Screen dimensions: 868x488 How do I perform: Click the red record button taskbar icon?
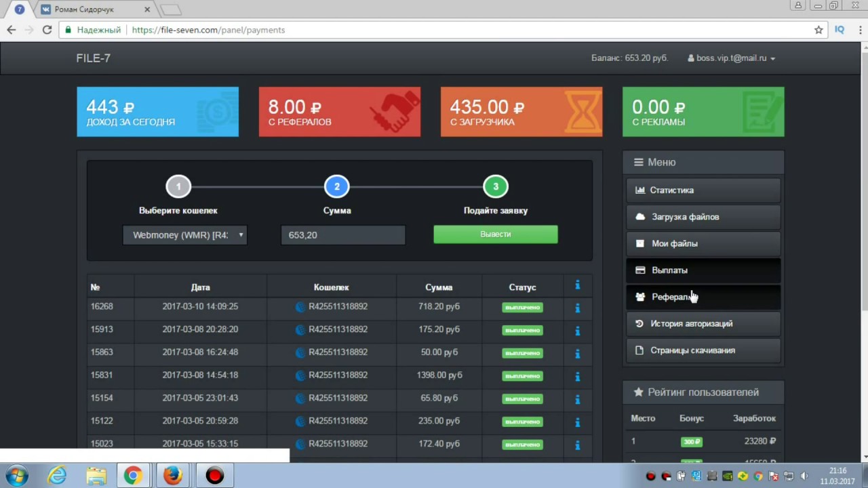tap(214, 476)
